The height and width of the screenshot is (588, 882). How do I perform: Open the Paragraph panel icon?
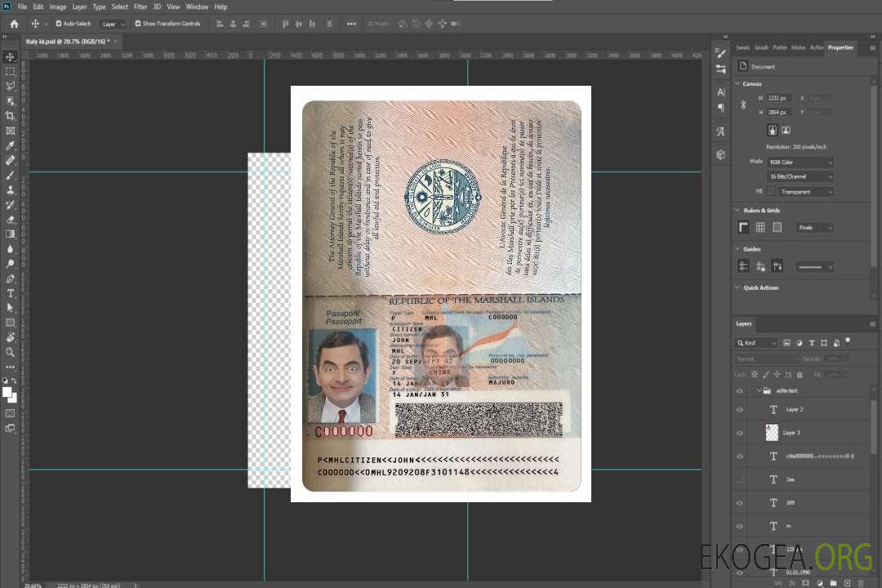(721, 108)
